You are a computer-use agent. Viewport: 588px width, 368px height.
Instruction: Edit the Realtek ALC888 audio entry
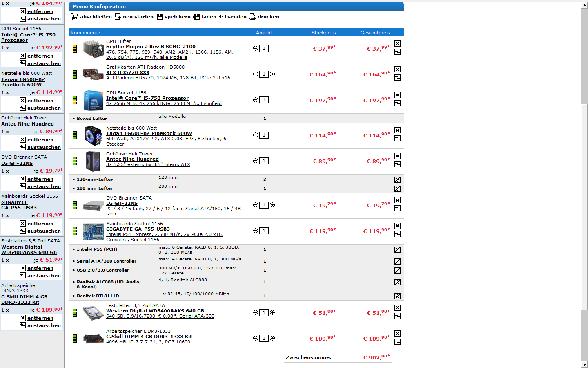(x=397, y=283)
